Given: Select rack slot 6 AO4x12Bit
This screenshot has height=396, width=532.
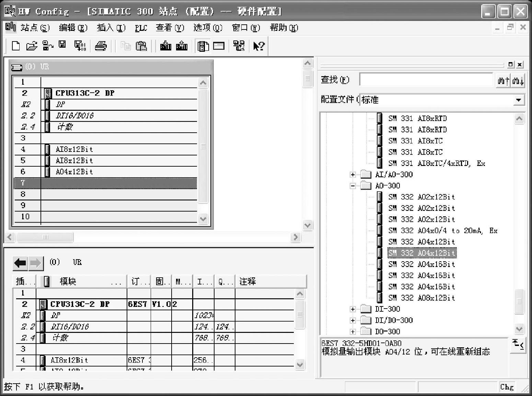Looking at the screenshot, I should click(105, 172).
